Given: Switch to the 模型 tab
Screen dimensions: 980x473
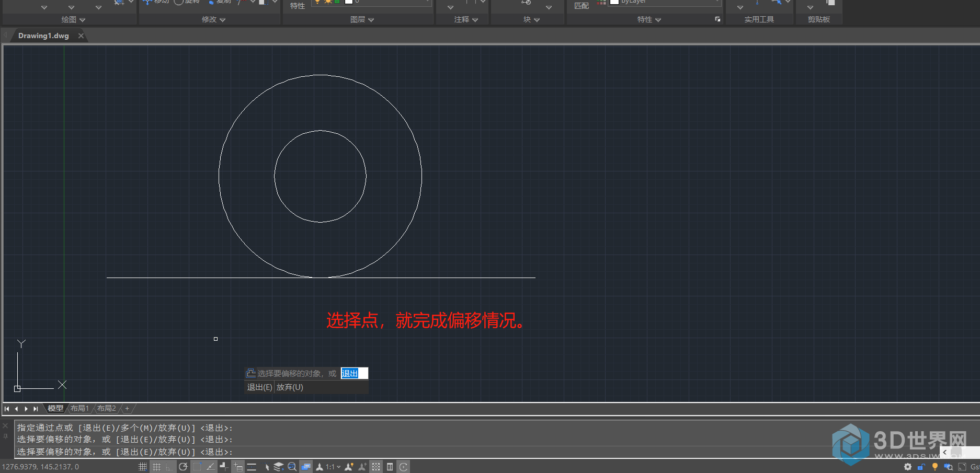Looking at the screenshot, I should click(55, 408).
